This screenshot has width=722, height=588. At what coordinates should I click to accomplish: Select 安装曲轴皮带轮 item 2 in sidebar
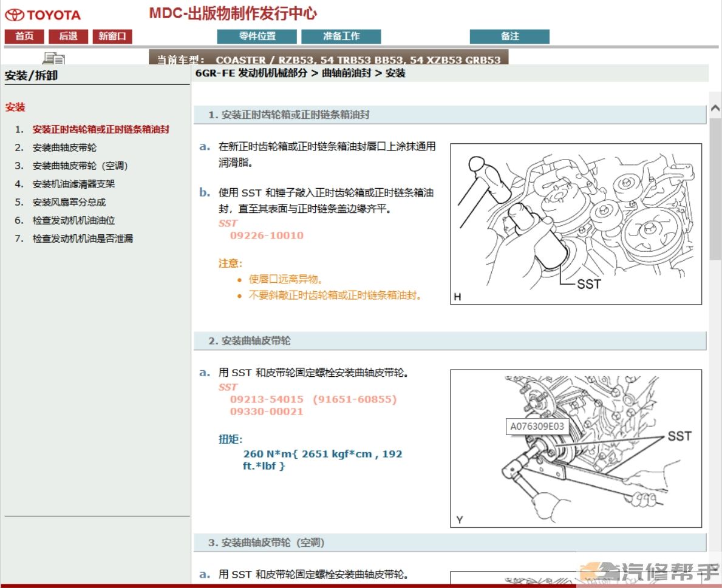(64, 147)
